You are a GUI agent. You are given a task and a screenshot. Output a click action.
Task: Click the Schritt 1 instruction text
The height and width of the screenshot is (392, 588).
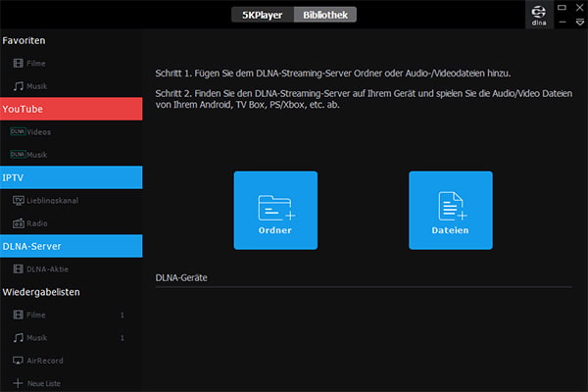coord(333,73)
